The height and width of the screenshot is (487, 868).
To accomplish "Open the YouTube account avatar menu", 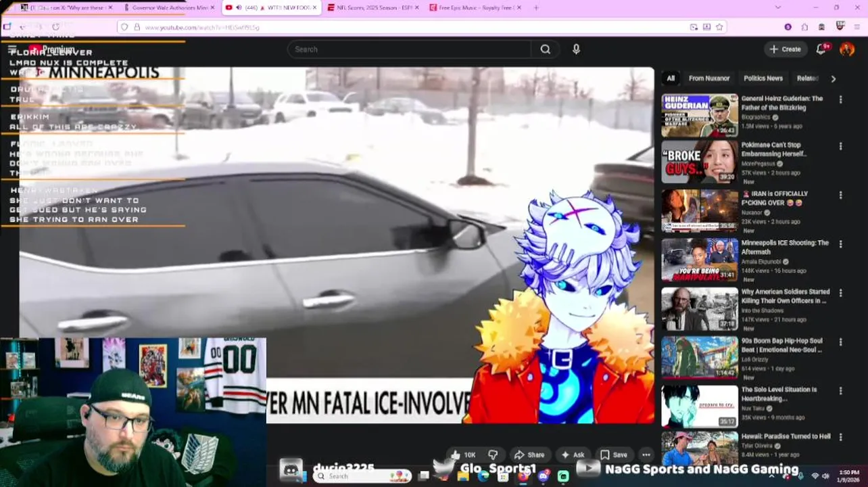I will coord(847,49).
